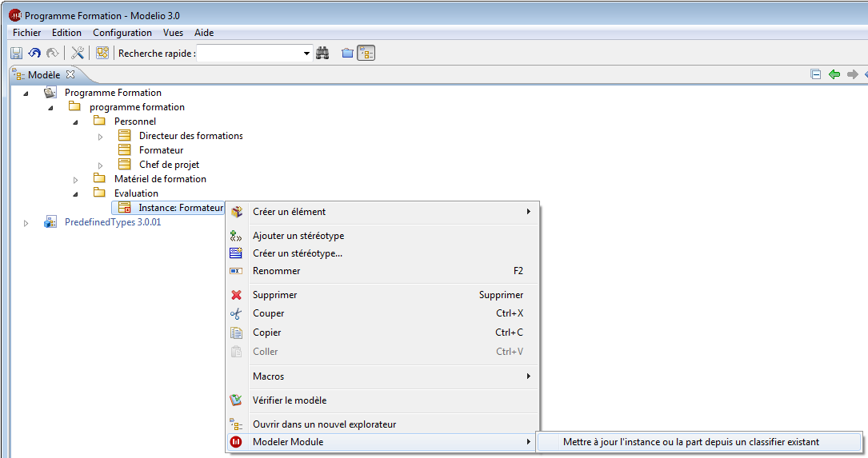Select Directeur des formations class

click(x=191, y=136)
